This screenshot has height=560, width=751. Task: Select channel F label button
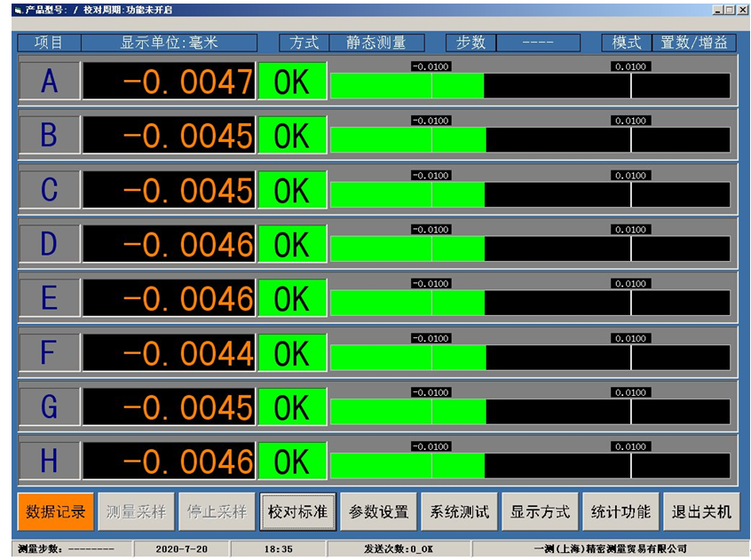49,353
